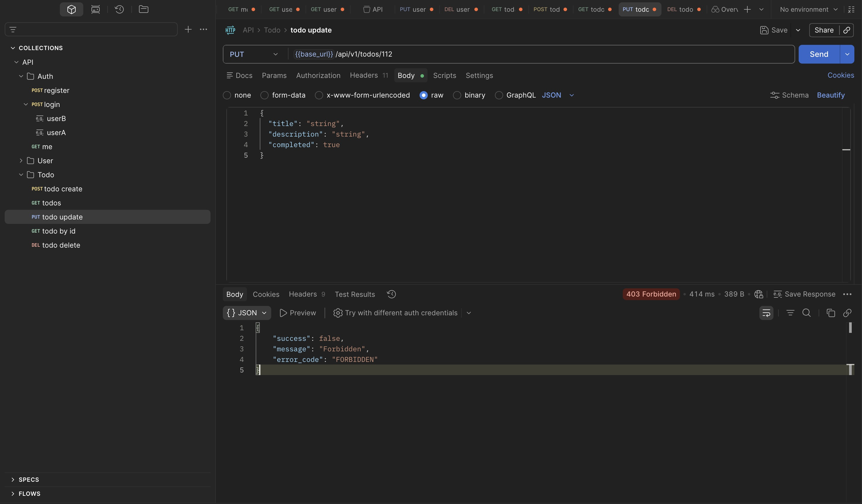The image size is (862, 504).
Task: Click the Save disk icon
Action: click(x=764, y=30)
